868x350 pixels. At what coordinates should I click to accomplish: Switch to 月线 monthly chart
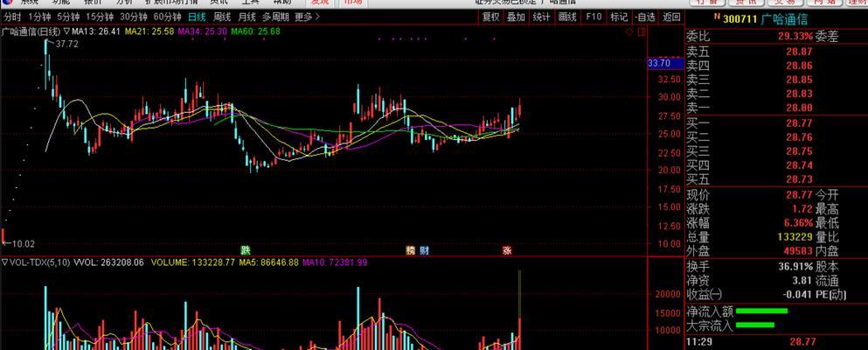(x=247, y=17)
